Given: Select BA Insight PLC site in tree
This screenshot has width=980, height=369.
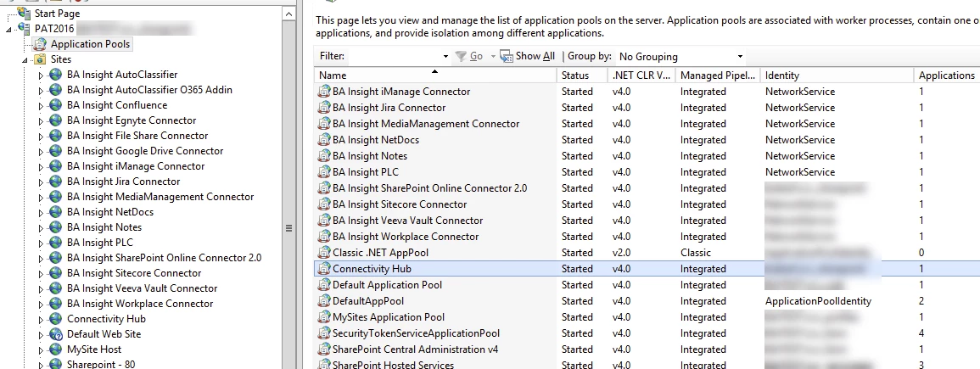Looking at the screenshot, I should [x=99, y=243].
